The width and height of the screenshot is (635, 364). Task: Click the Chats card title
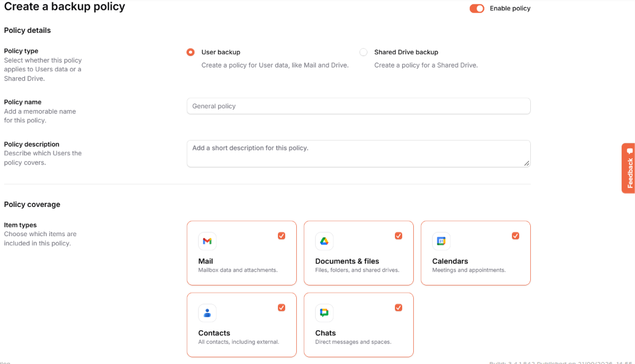point(325,333)
